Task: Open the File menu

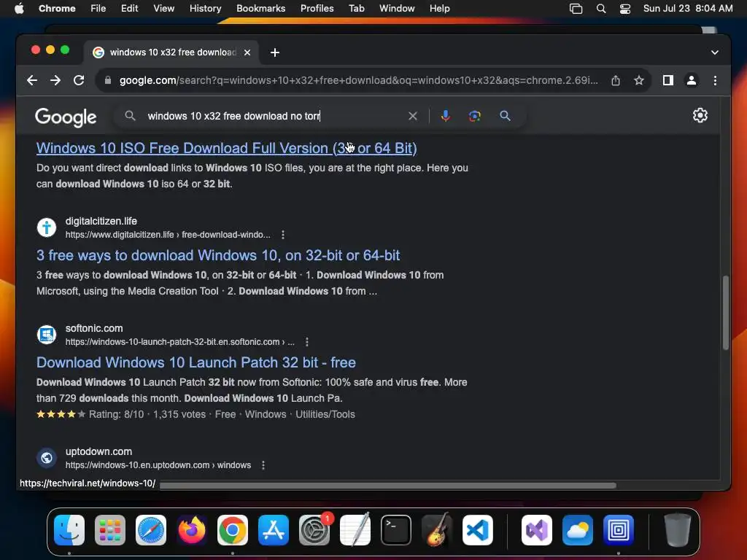Action: pyautogui.click(x=98, y=8)
